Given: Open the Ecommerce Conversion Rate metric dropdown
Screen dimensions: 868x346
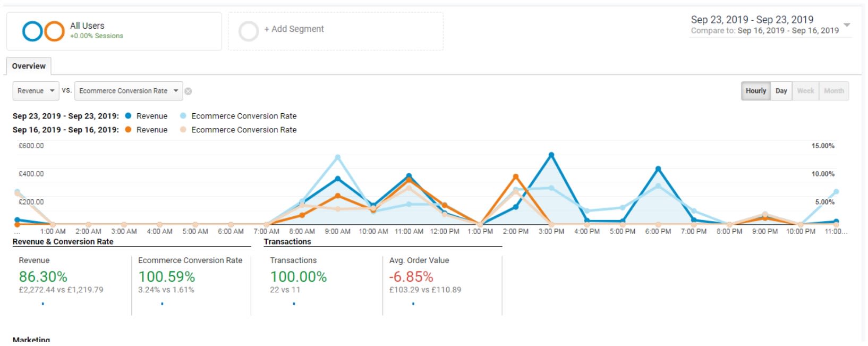Looking at the screenshot, I should pyautogui.click(x=129, y=91).
